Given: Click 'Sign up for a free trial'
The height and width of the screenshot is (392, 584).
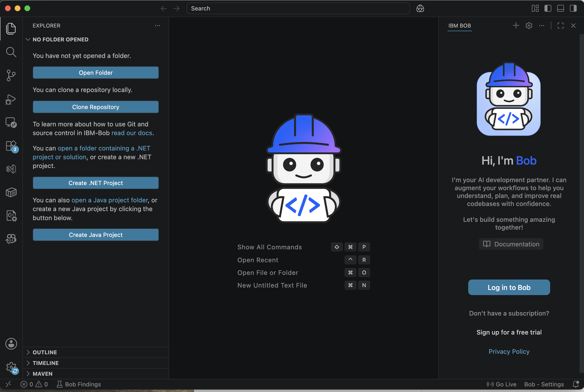Looking at the screenshot, I should pyautogui.click(x=509, y=332).
